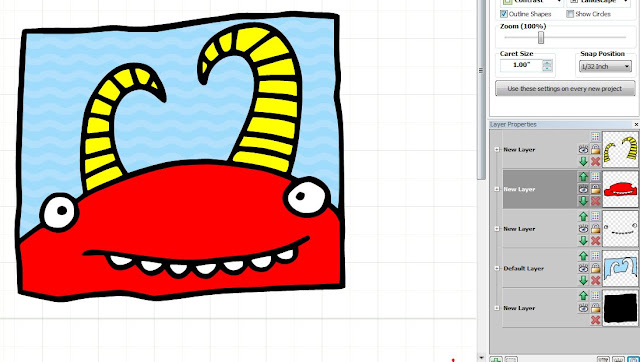The image size is (640, 362).
Task: Select the eyes and teeth layer thumbnail
Action: (x=620, y=229)
